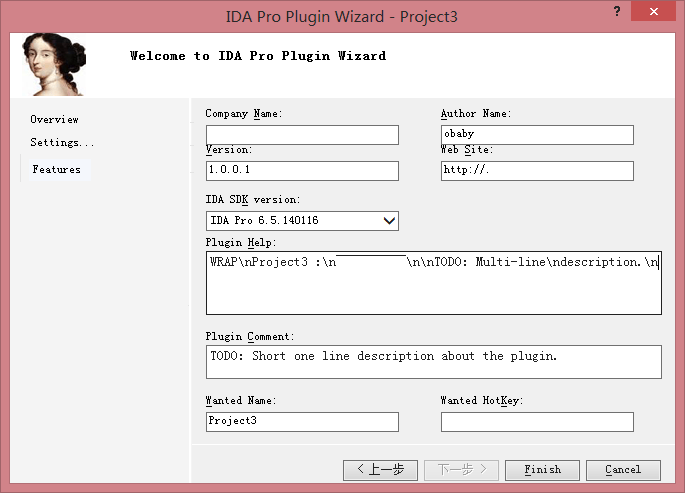Screen dimensions: 685x493
Task: Click the Welcome to IDA Pro Plugin Wizard heading
Action: pyautogui.click(x=258, y=56)
